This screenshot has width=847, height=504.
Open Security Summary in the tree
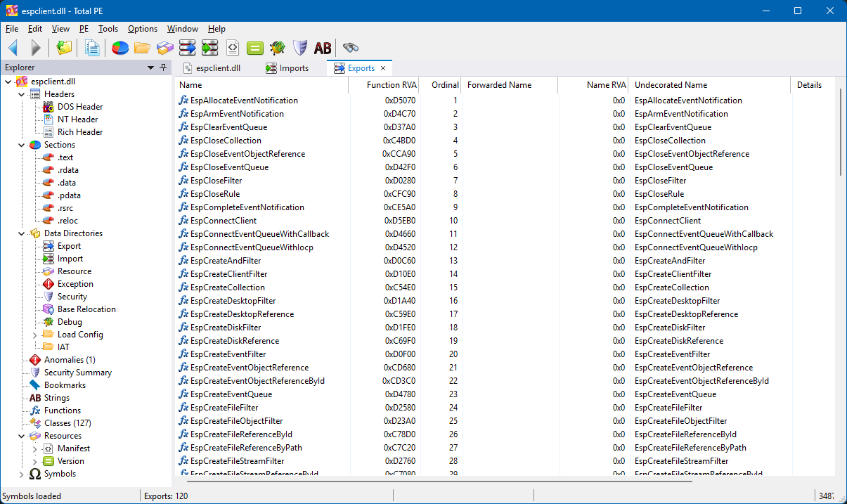78,373
